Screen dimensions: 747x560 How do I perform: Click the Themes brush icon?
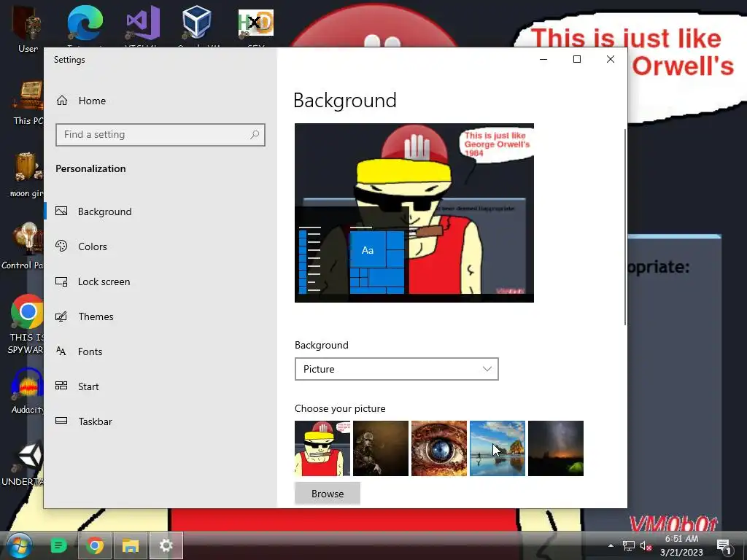click(x=61, y=316)
